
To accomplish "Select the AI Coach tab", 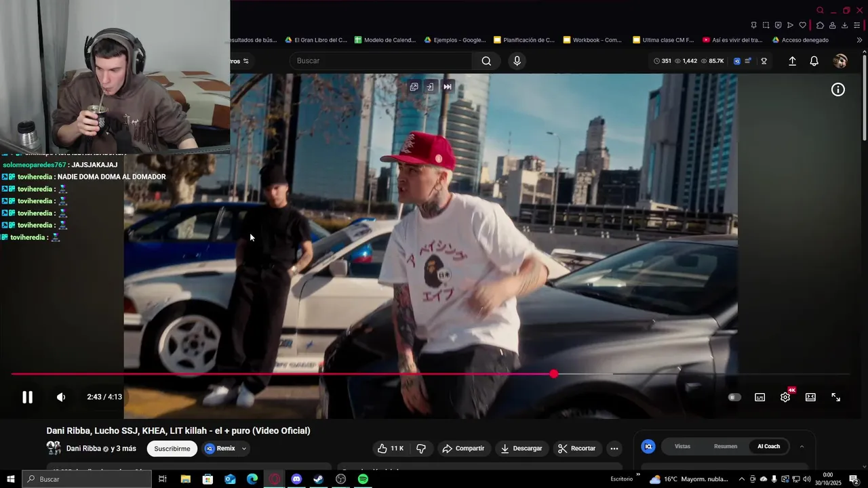I will [768, 447].
